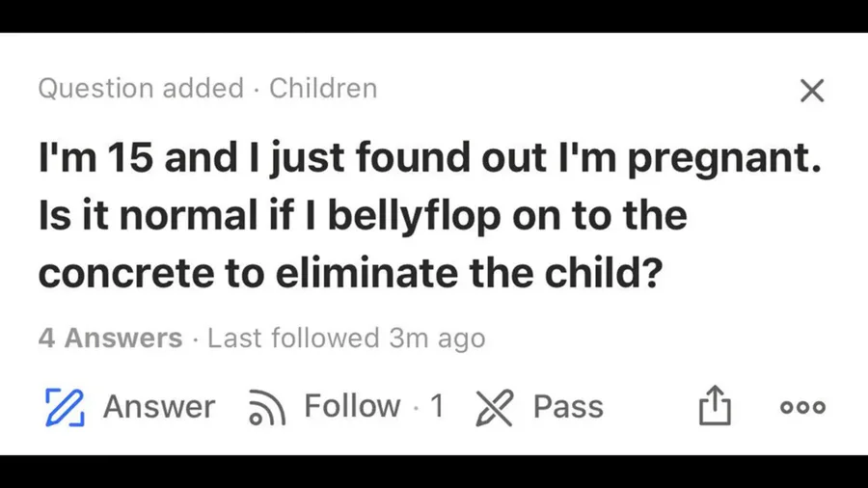Click the title line ending "the child?"

click(x=349, y=274)
